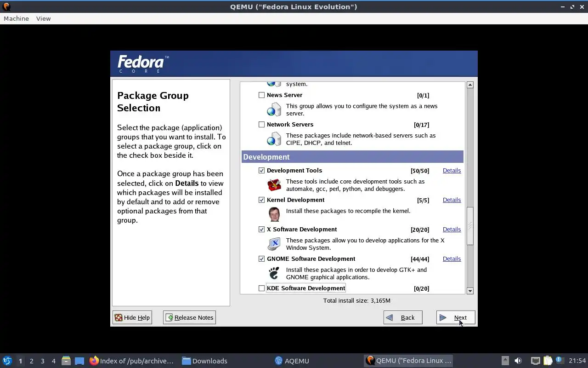
Task: Click the network icon in system tray
Action: click(535, 361)
